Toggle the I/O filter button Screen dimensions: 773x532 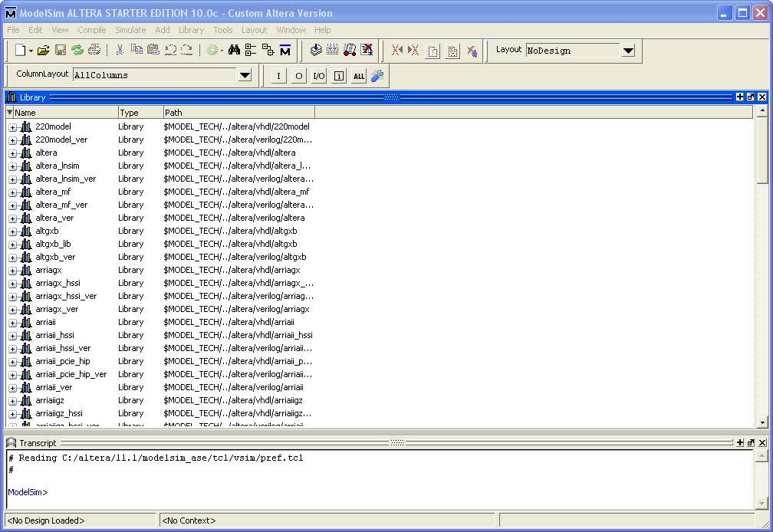(x=319, y=76)
